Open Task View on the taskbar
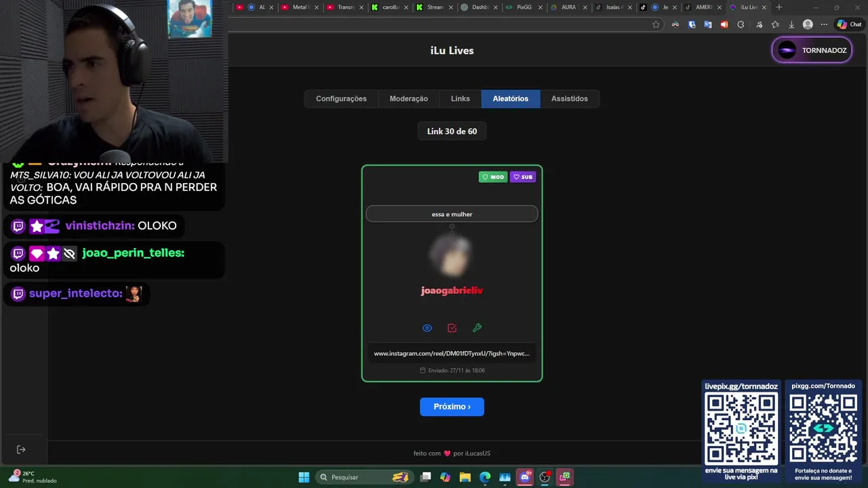The image size is (868, 488). tap(426, 477)
